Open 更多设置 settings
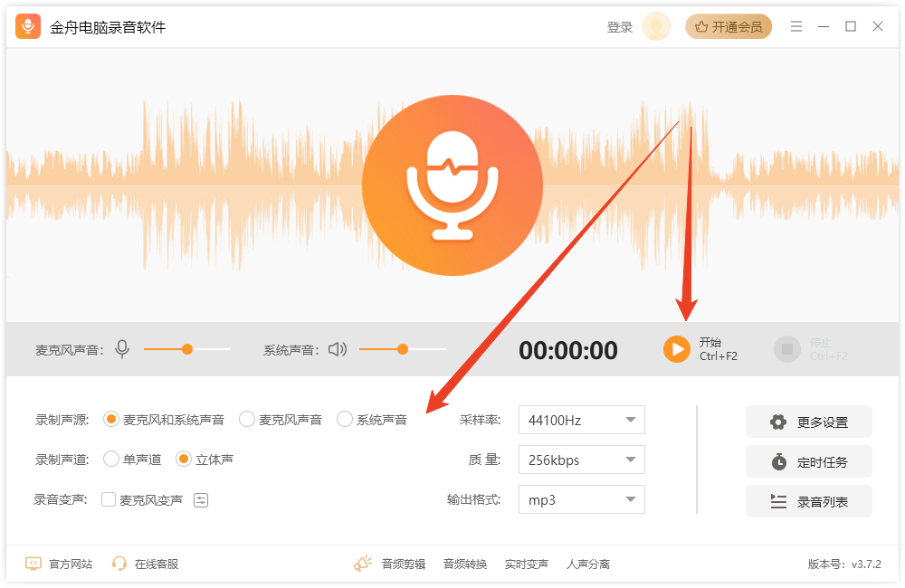This screenshot has height=588, width=905. tap(808, 422)
